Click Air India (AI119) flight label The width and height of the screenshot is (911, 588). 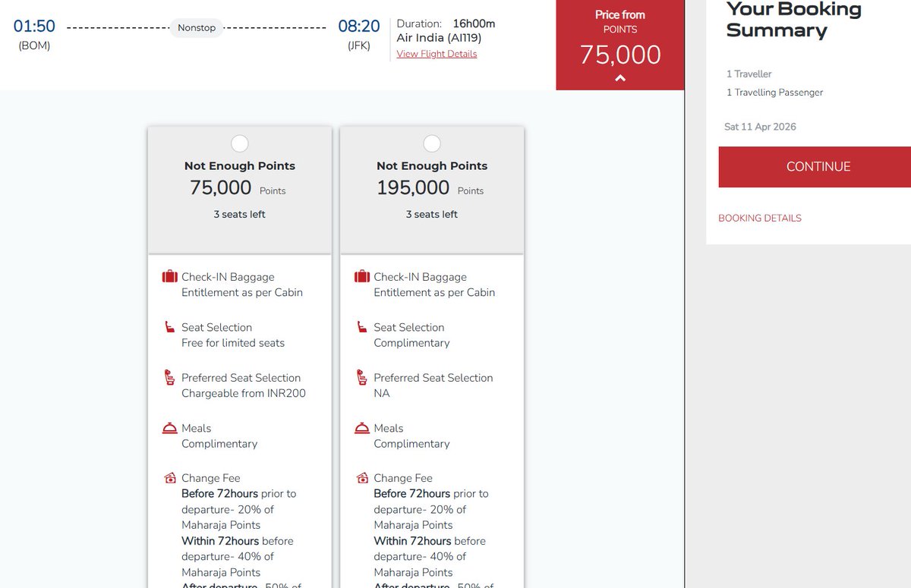[x=439, y=38]
